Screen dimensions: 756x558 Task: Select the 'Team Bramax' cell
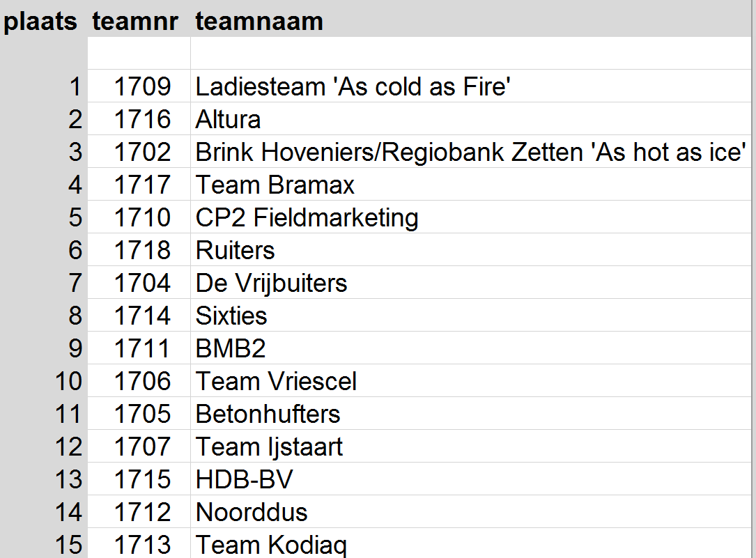275,185
